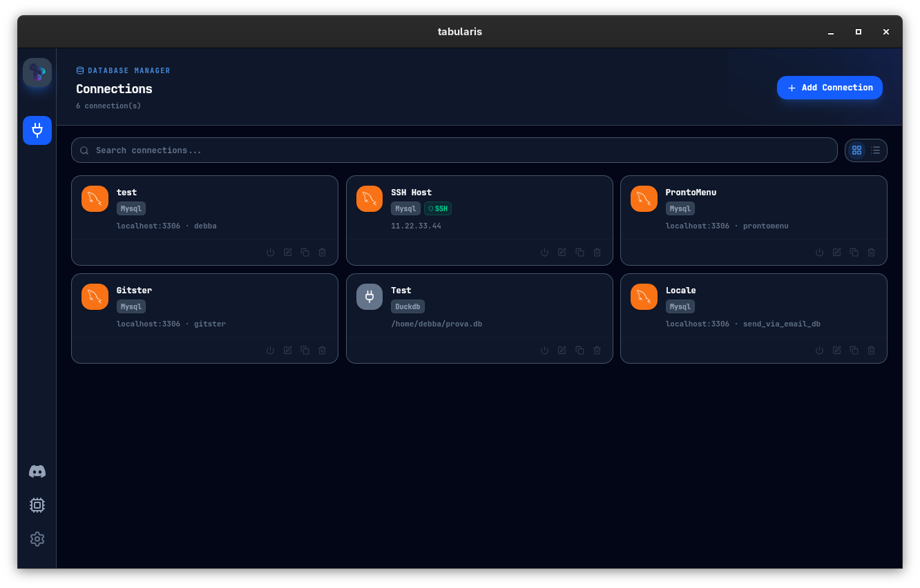Connect to the Test Duckdb database
Viewport: 920px width, 588px height.
pyautogui.click(x=545, y=351)
